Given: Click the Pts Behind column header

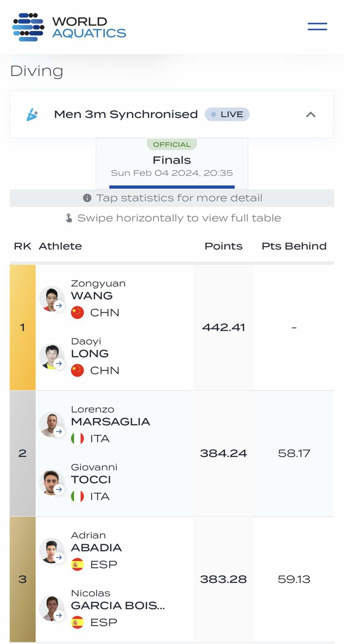Looking at the screenshot, I should tap(294, 246).
